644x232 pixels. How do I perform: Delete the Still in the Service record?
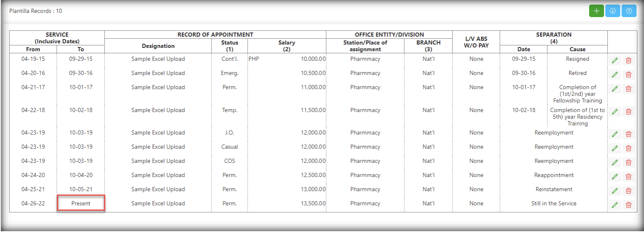pos(629,205)
